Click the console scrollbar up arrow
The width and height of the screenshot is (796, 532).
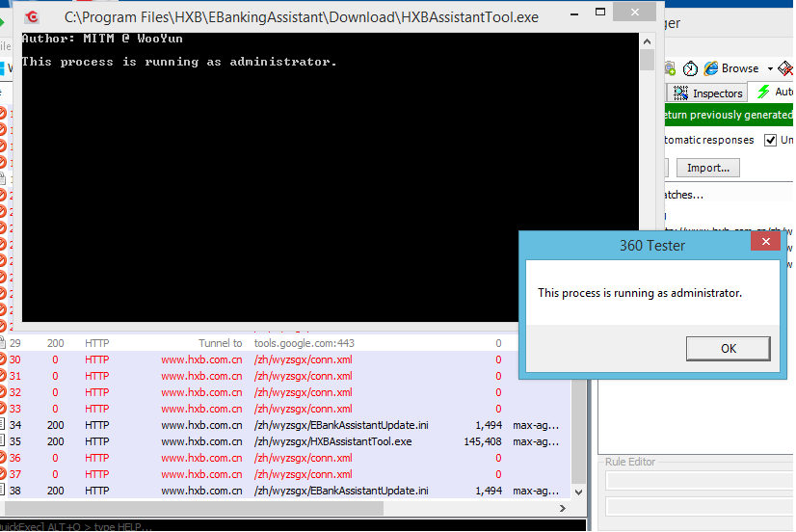[x=647, y=41]
